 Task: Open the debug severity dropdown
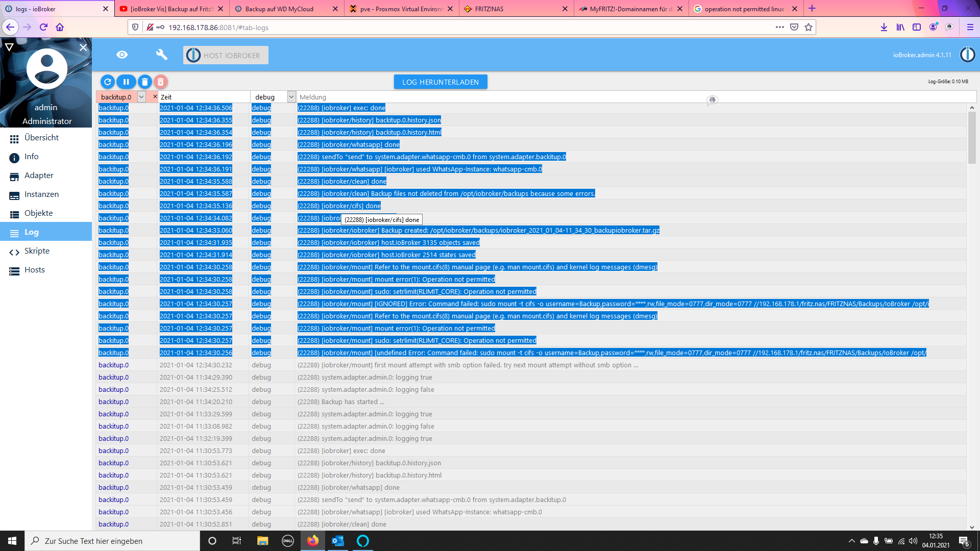click(x=291, y=97)
